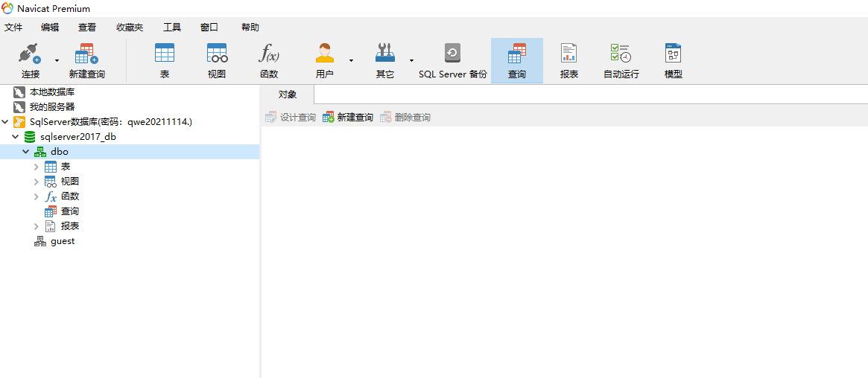Select the 本地数据库 connection

(52, 92)
